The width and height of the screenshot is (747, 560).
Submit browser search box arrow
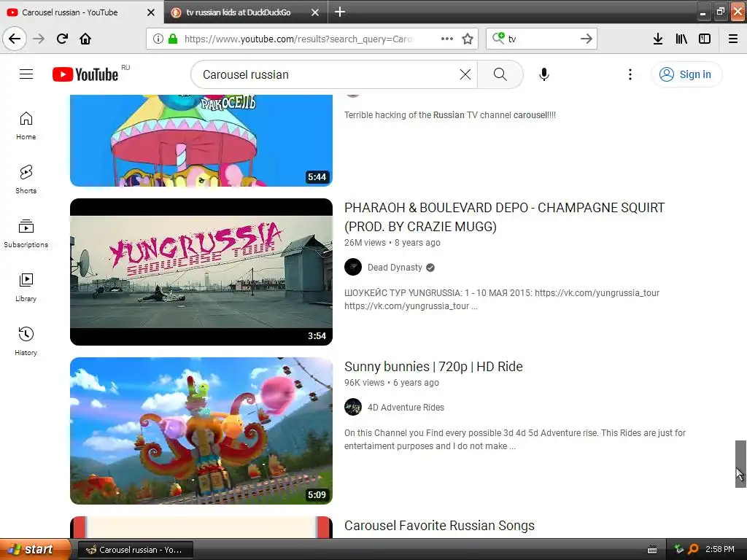tap(587, 39)
